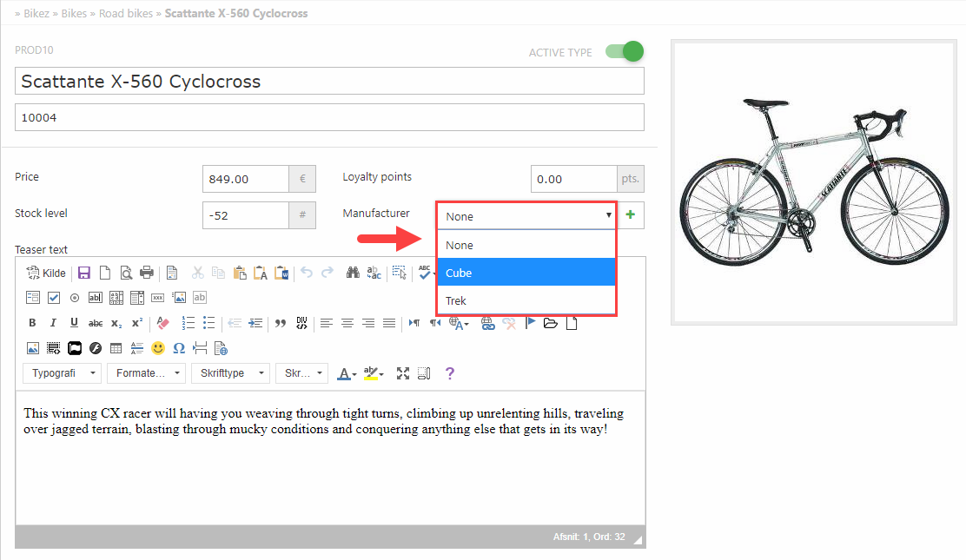Maximize the editor with the expand icon
The height and width of the screenshot is (560, 966).
pyautogui.click(x=403, y=373)
